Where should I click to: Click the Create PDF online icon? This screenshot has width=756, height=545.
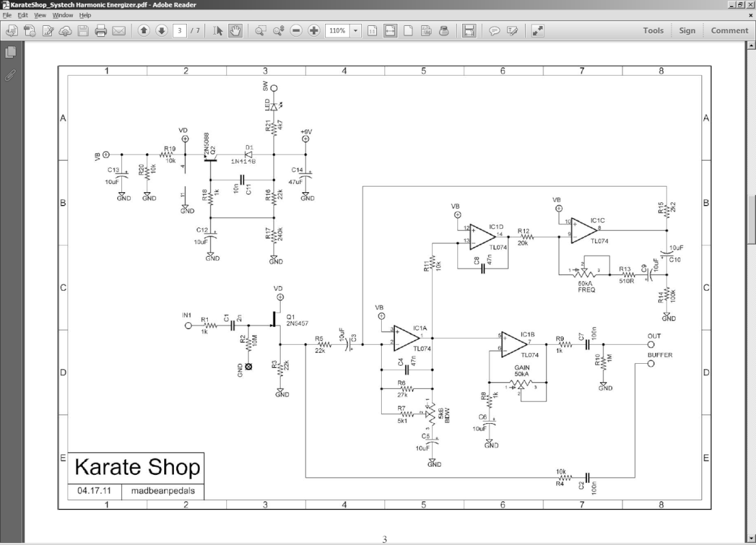pos(12,31)
